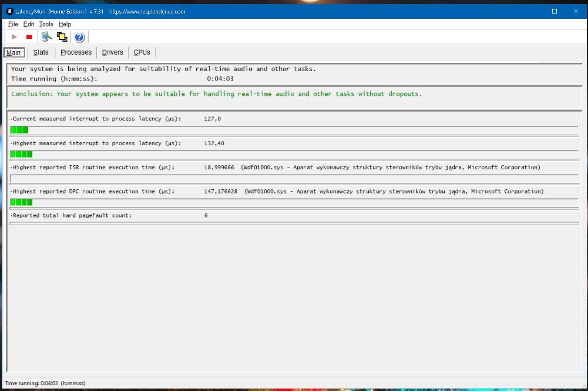Screen dimensions: 588x391
Task: Click the ISR execution time 18,999666
Action: point(219,168)
